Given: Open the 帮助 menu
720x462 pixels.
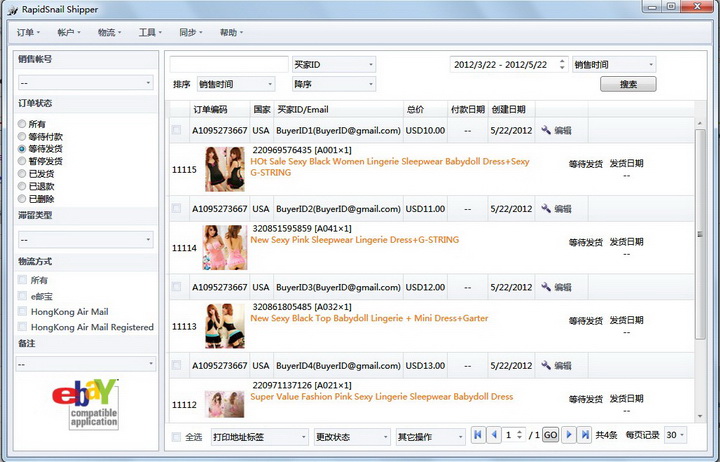Looking at the screenshot, I should [x=231, y=32].
